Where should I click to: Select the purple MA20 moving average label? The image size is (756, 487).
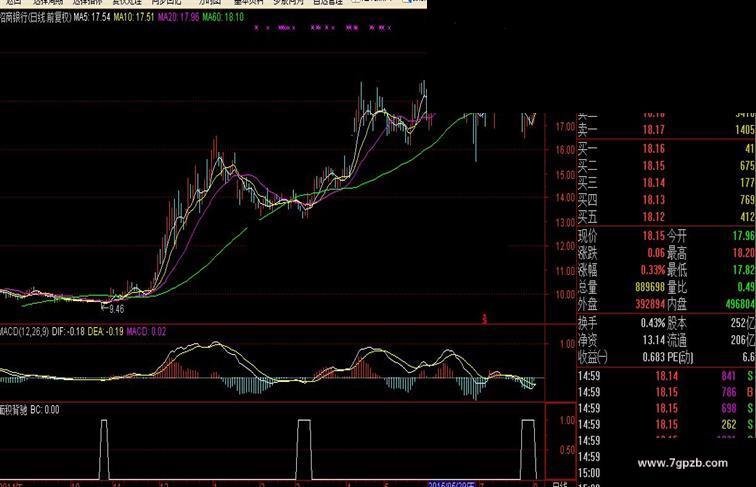click(178, 17)
